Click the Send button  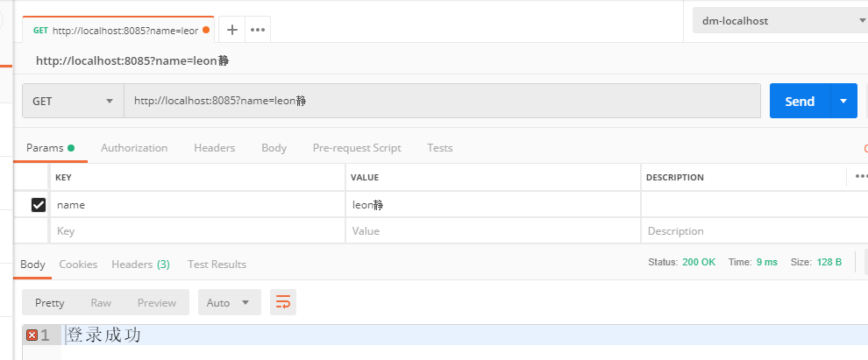pyautogui.click(x=799, y=101)
